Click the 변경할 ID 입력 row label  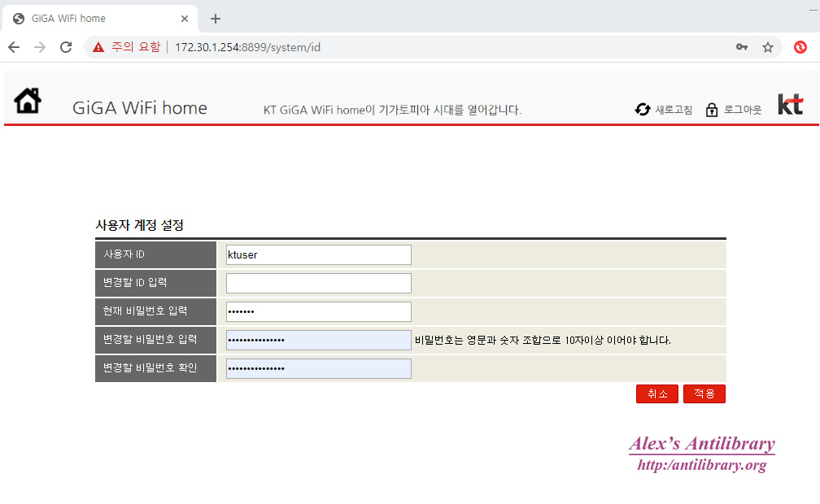pyautogui.click(x=135, y=282)
